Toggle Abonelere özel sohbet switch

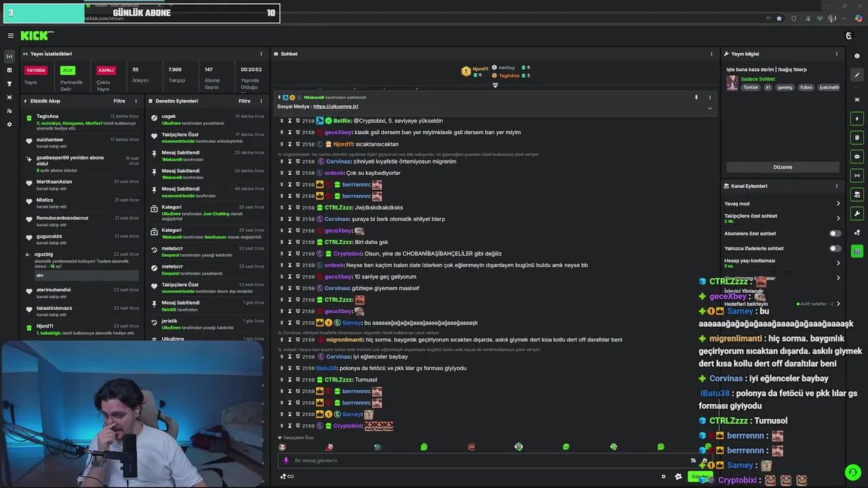[x=835, y=233]
